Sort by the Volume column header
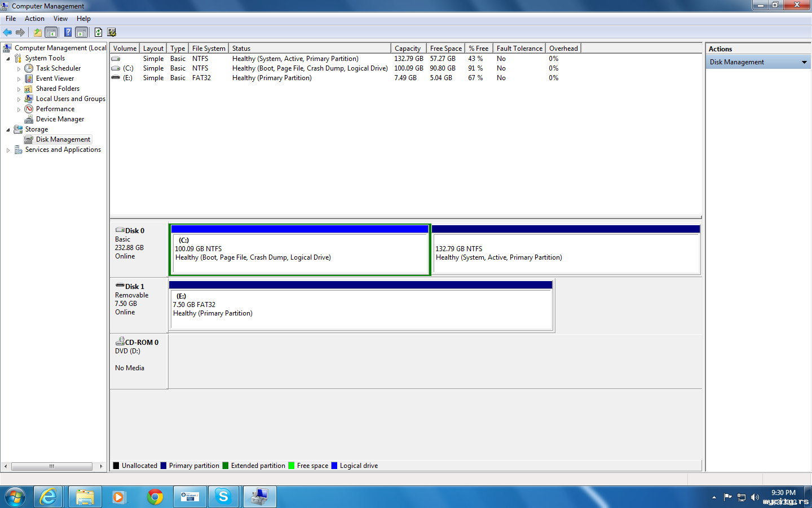This screenshot has width=812, height=508. [125, 49]
